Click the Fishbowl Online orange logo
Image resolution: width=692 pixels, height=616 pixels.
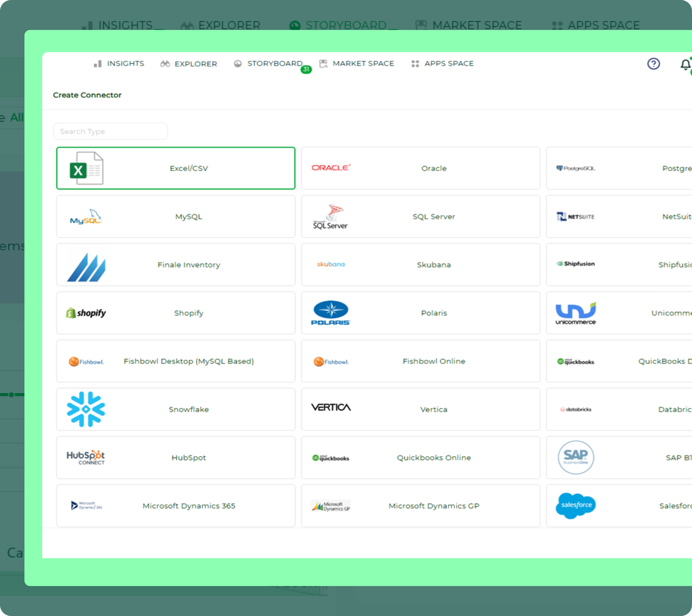331,362
